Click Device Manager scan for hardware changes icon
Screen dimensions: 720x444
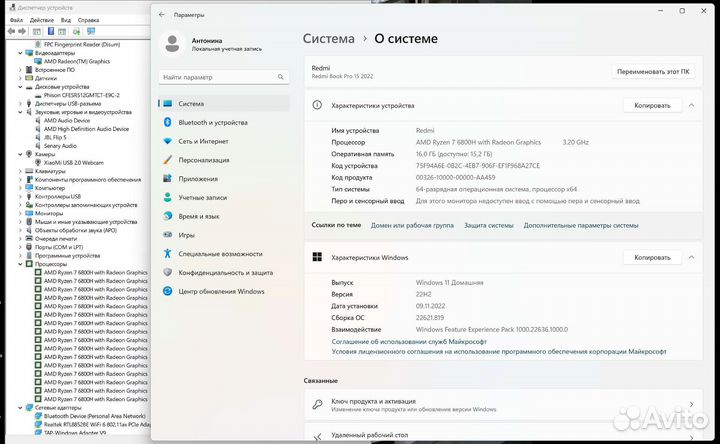(91, 31)
